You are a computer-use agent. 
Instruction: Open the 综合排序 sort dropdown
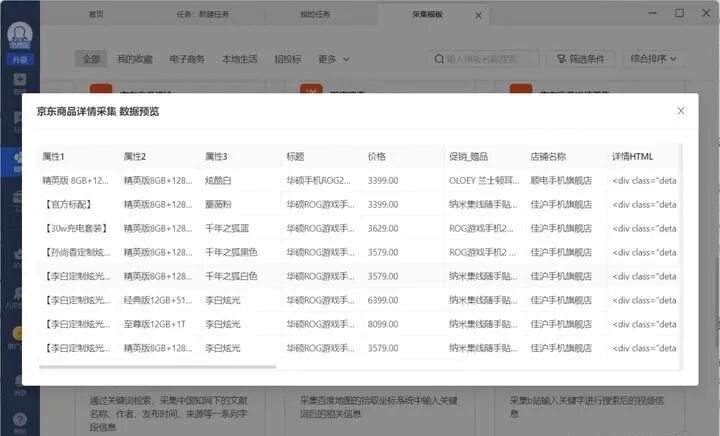[x=653, y=59]
